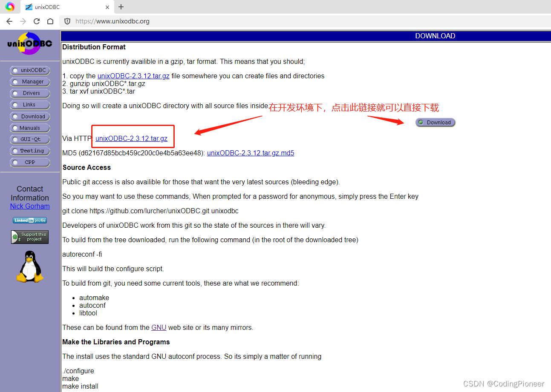The image size is (551, 392).
Task: Click the Distribution Format heading
Action: tap(94, 47)
